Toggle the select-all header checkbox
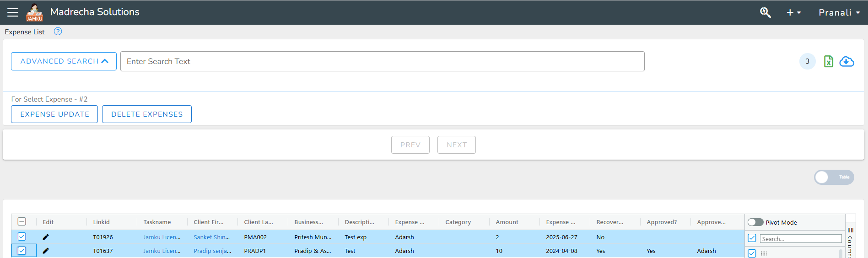Image resolution: width=868 pixels, height=258 pixels. [x=22, y=222]
